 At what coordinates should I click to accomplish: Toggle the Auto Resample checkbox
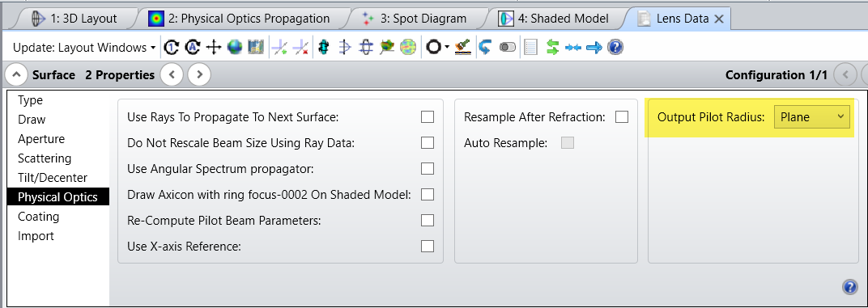[x=568, y=142]
